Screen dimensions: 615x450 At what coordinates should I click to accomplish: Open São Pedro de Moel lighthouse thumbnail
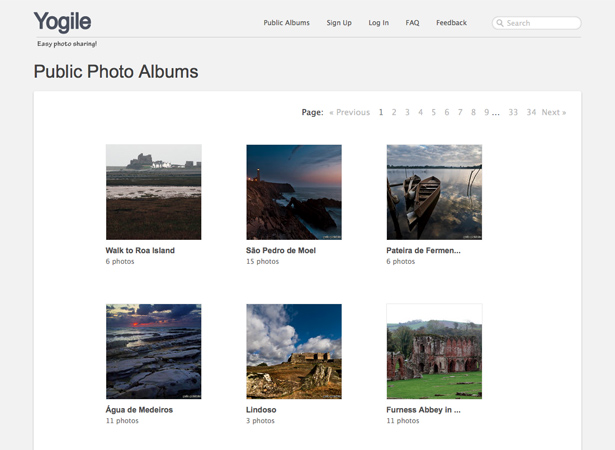point(294,192)
